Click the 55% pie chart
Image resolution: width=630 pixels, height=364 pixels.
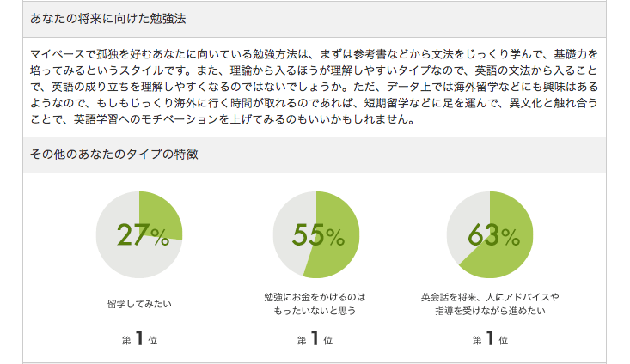316,234
